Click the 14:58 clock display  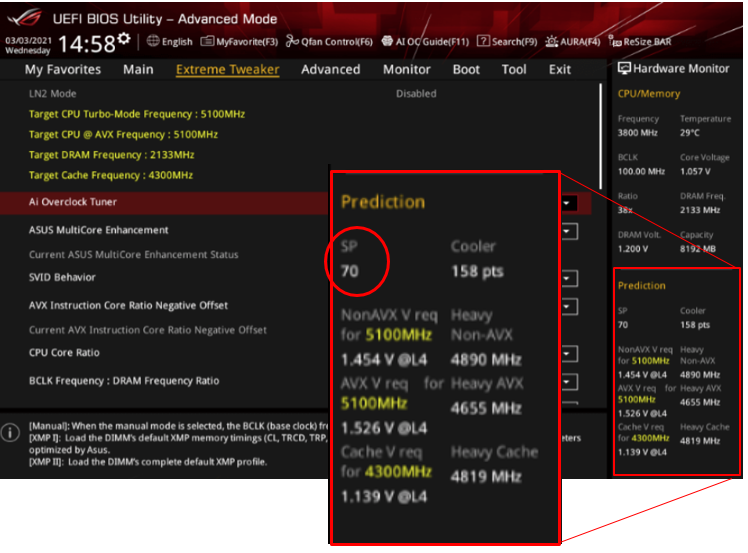pyautogui.click(x=87, y=44)
